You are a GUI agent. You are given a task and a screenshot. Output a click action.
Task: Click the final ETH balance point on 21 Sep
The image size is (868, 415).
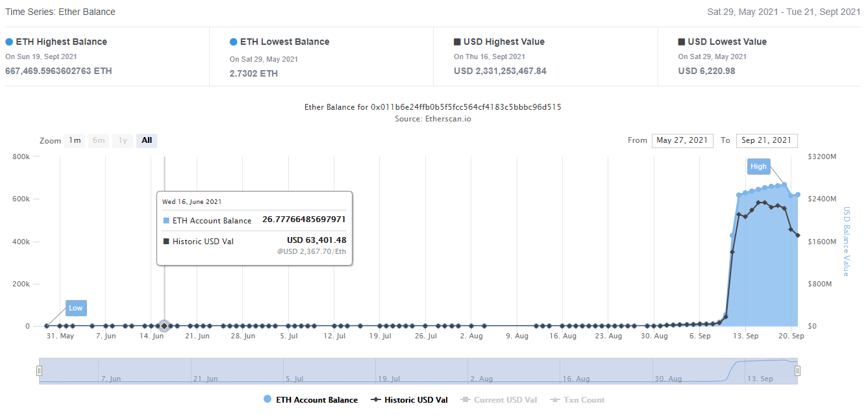798,195
